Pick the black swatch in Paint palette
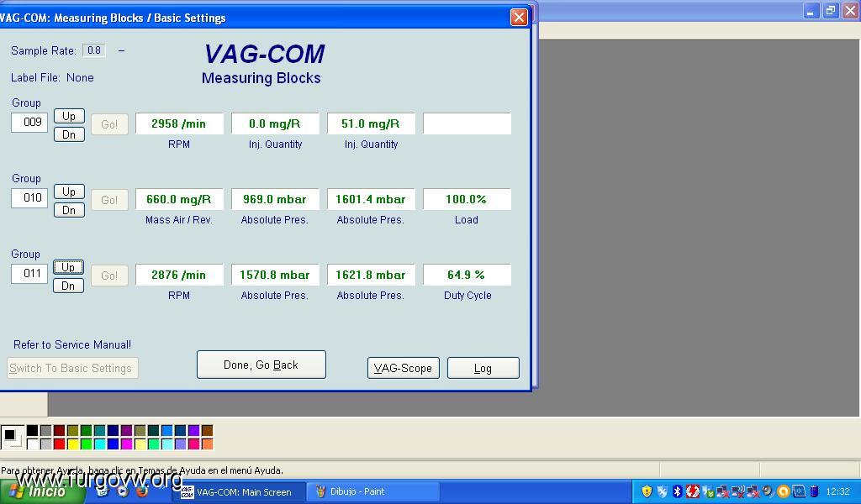The height and width of the screenshot is (504, 861). pos(33,431)
